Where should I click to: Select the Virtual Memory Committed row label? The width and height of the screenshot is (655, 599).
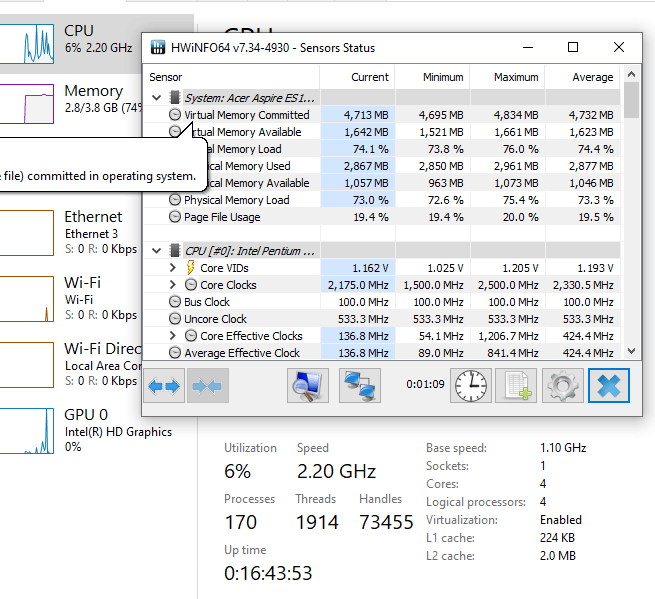click(246, 114)
